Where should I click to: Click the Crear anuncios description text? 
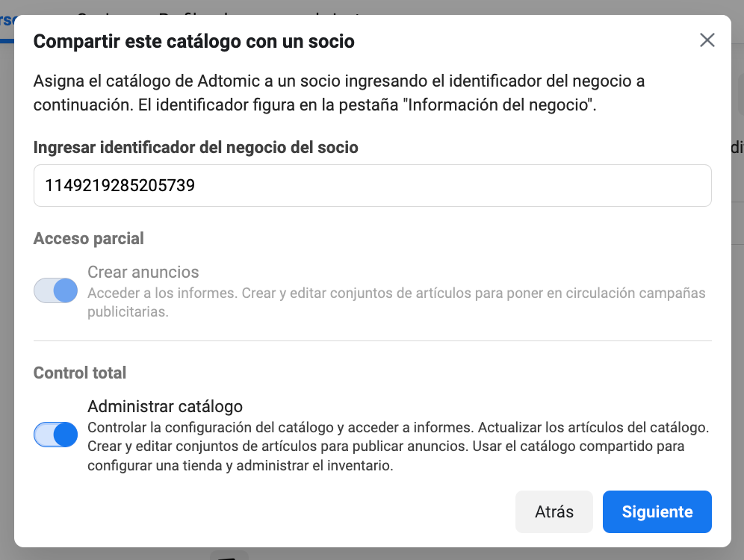(396, 302)
